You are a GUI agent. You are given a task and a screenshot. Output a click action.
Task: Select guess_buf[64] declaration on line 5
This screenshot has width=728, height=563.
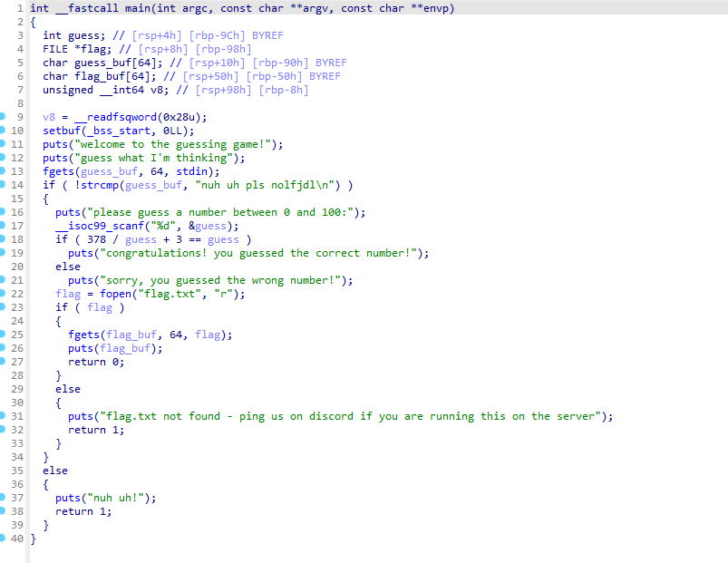pyautogui.click(x=119, y=63)
